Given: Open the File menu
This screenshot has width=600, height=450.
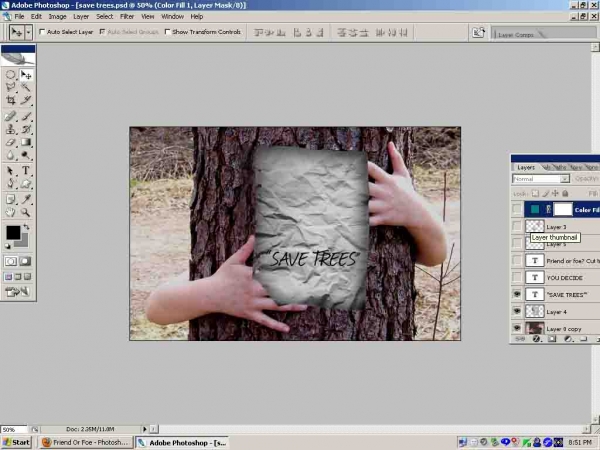Looking at the screenshot, I should (x=19, y=16).
